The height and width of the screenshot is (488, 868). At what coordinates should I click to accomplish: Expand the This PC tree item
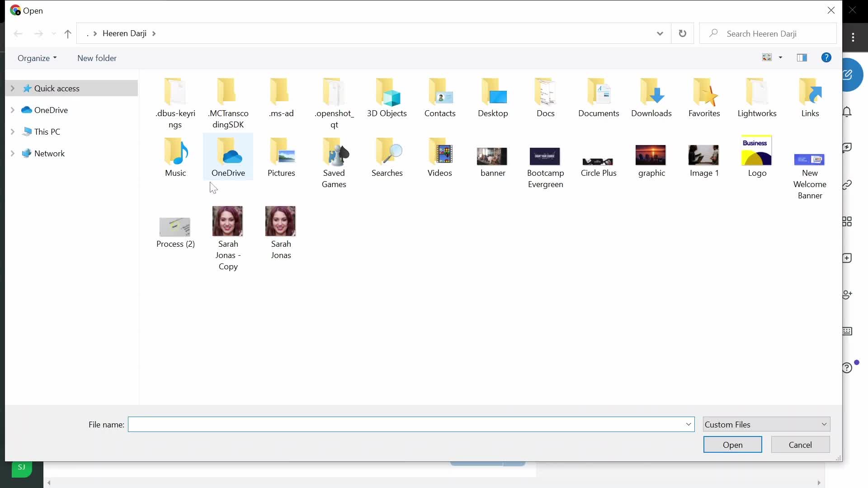(13, 131)
